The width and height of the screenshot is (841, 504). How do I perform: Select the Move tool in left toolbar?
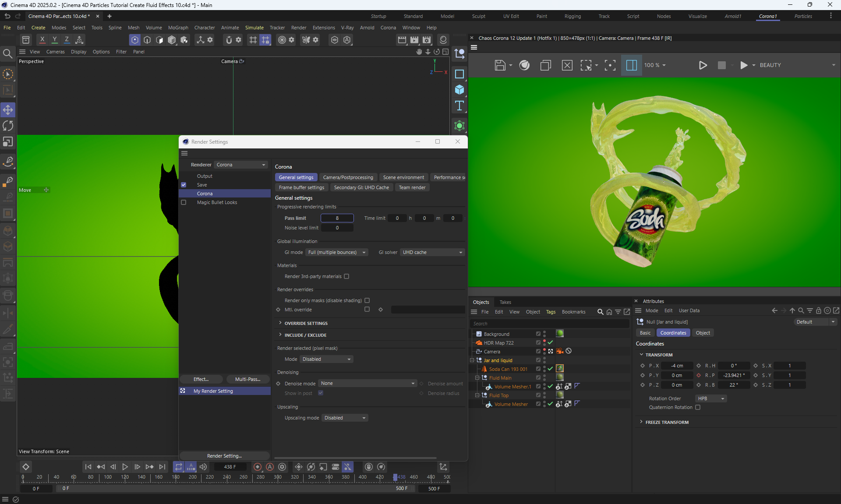(x=8, y=110)
